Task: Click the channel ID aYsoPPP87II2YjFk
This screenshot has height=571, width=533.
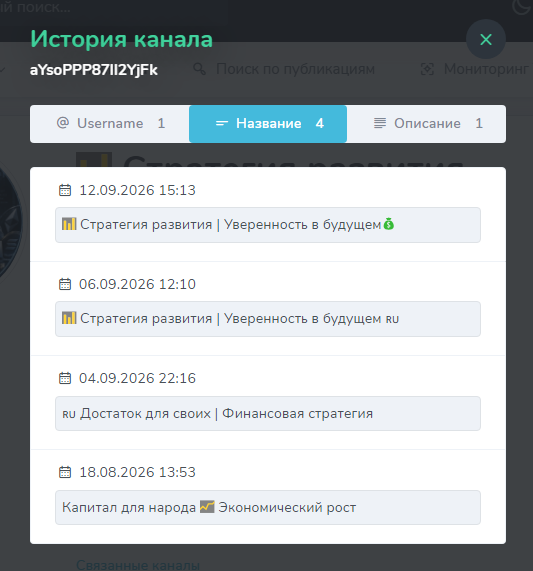Action: click(x=94, y=70)
